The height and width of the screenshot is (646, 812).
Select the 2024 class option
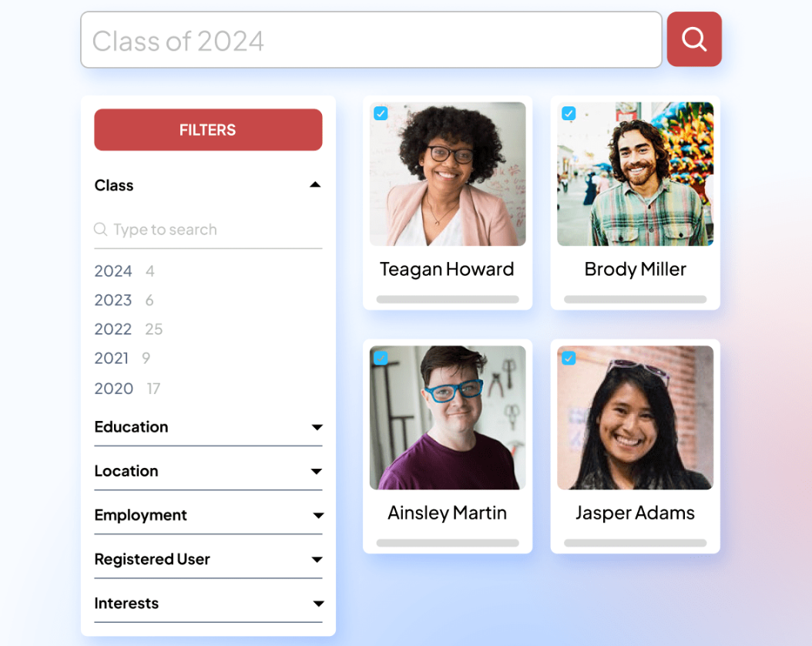click(113, 271)
